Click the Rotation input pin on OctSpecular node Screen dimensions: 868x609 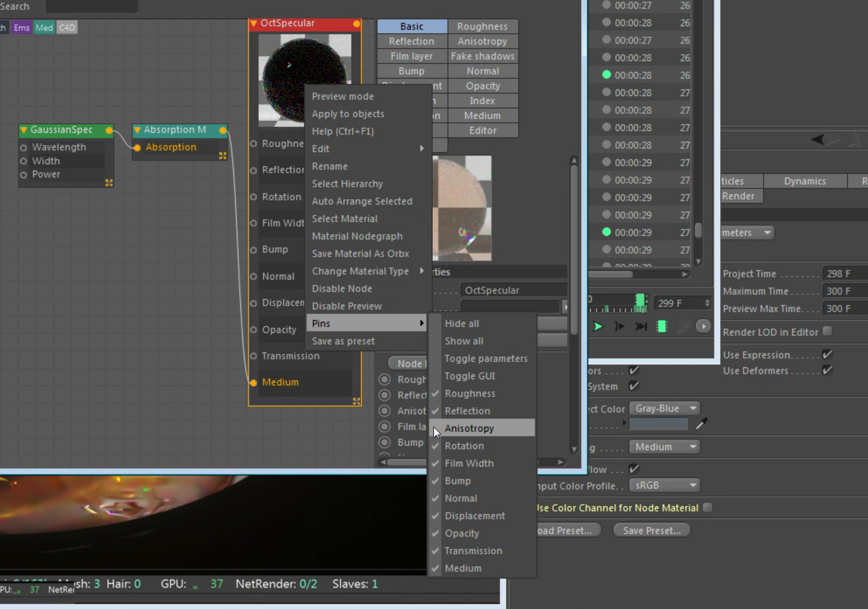coord(254,197)
